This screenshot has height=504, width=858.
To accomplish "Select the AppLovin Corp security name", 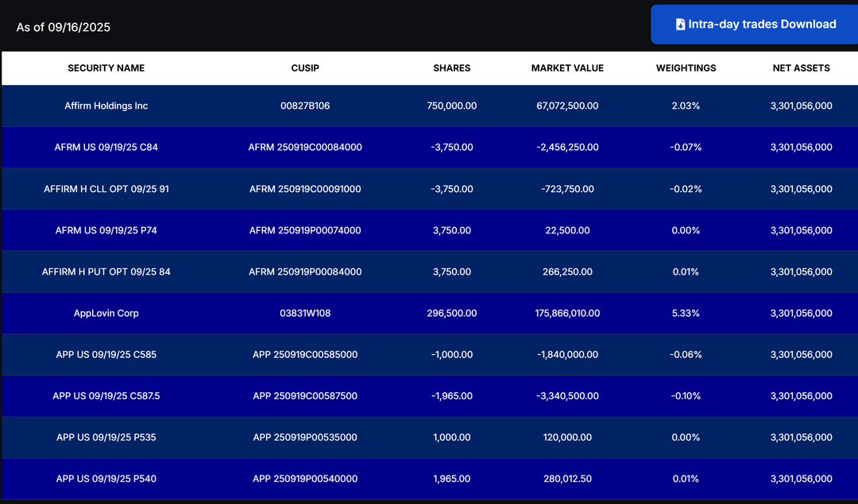I will pyautogui.click(x=106, y=314).
